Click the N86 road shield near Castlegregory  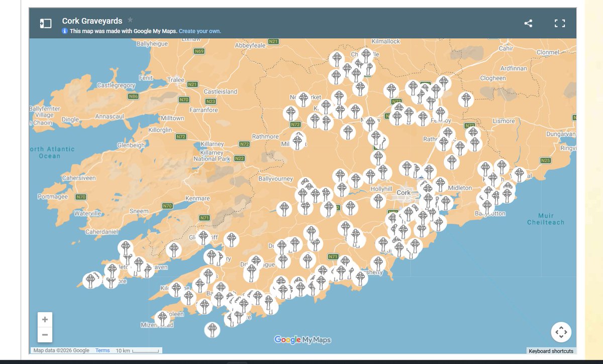coord(133,96)
